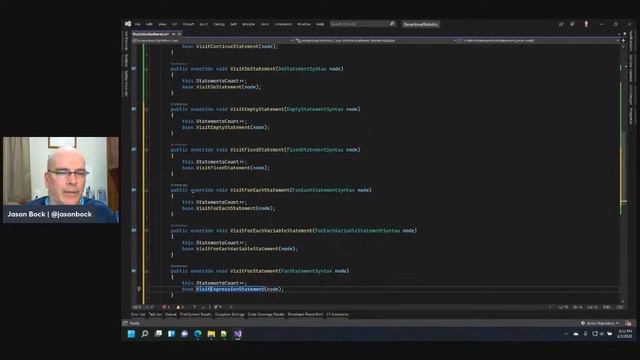This screenshot has height=360, width=640.
Task: Click override indicator beside VisitEmptyStatement
Action: click(x=134, y=109)
